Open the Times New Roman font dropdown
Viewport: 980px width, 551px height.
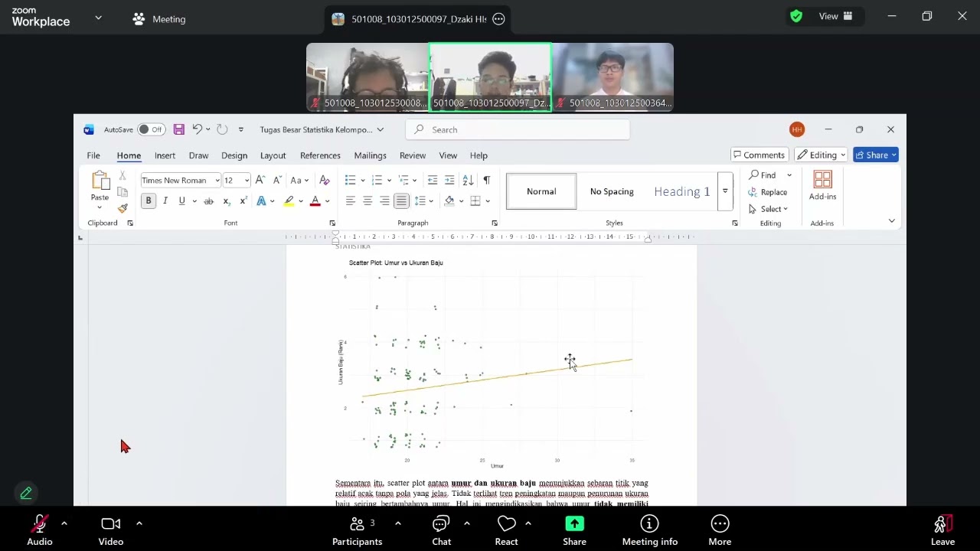point(217,181)
